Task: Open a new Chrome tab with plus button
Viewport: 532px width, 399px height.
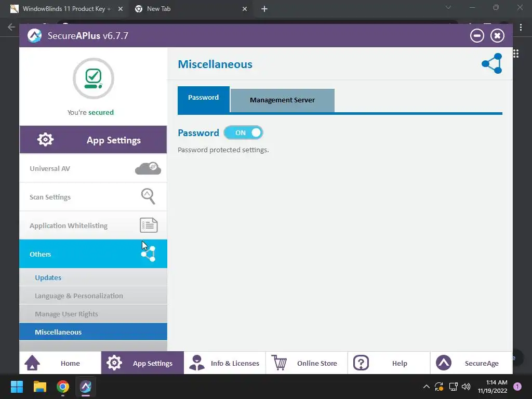Action: coord(264,9)
